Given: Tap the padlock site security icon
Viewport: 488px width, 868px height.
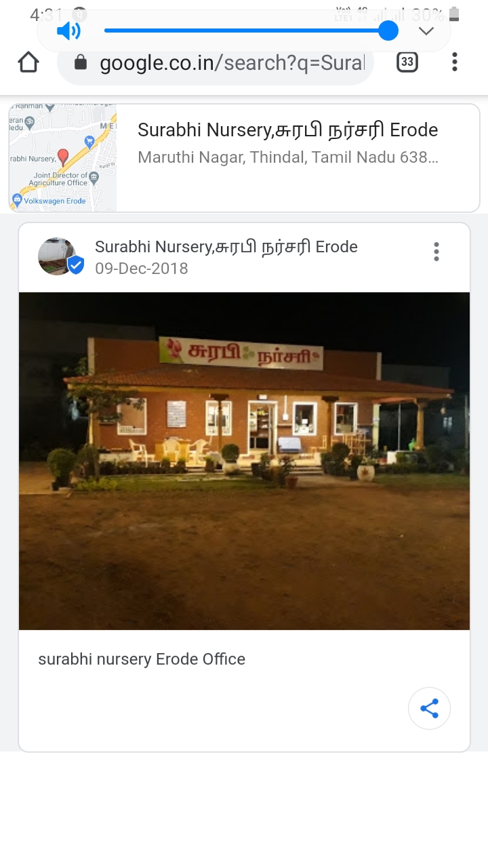Looking at the screenshot, I should tap(81, 63).
